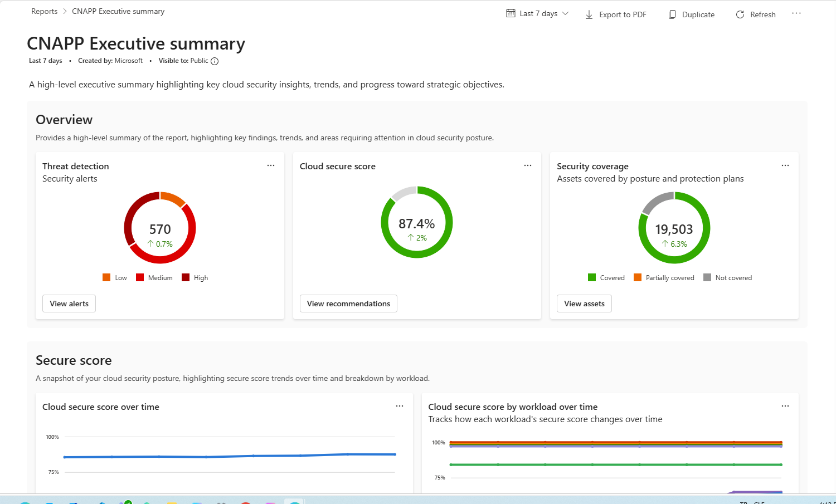Open Security coverage card ellipsis menu

click(785, 165)
